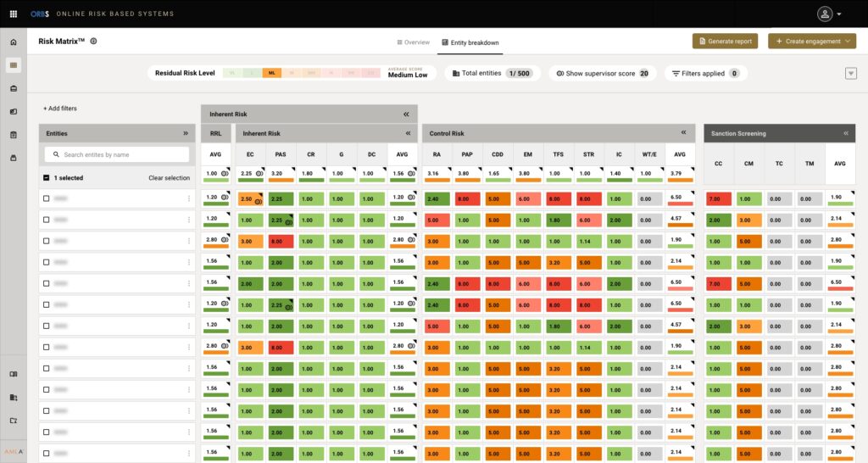Toggle the '1 selected' master checkbox
Screen dimensions: 868x463
[x=47, y=178]
